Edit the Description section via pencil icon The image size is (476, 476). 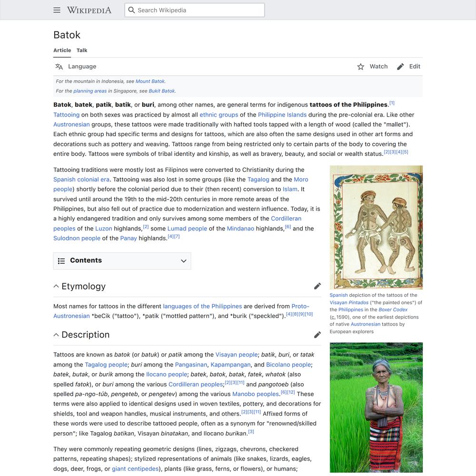317,335
